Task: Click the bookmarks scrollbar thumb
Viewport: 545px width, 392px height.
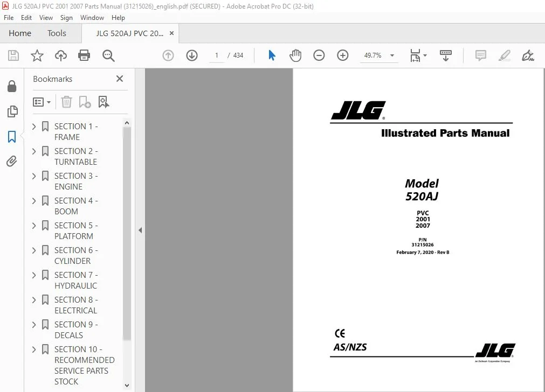Action: (x=127, y=234)
